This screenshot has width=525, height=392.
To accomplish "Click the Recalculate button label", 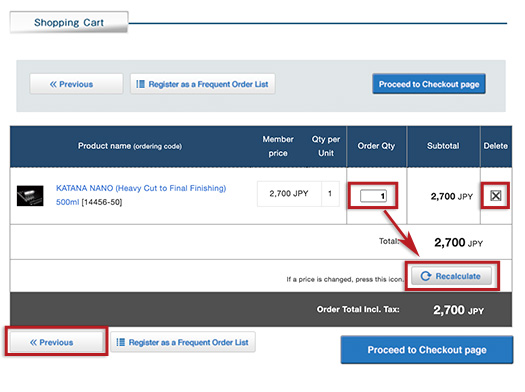I will 458,276.
